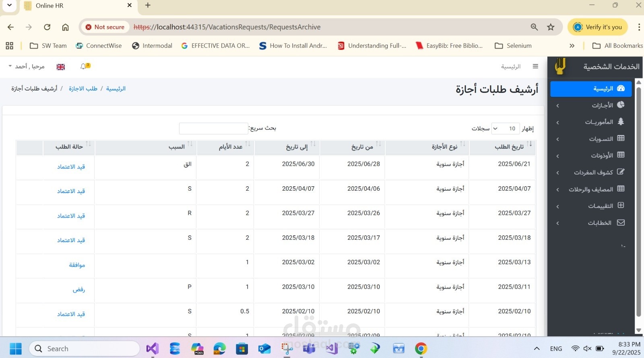Click الرئيسية breadcrumb link
The height and width of the screenshot is (358, 644).
[116, 88]
